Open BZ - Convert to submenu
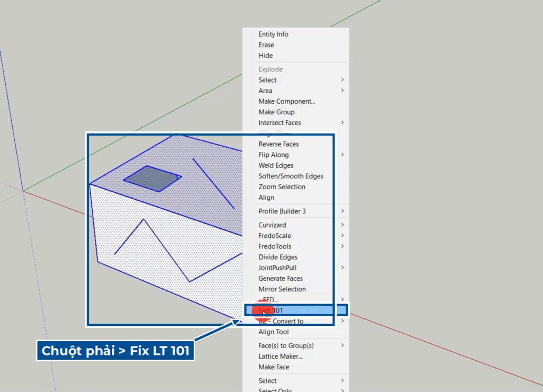 [295, 321]
